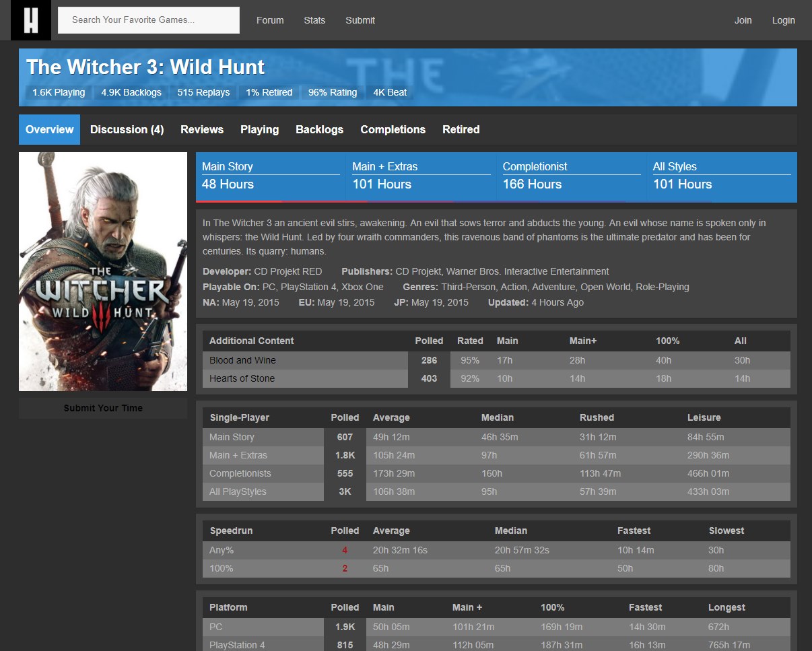This screenshot has width=812, height=651.
Task: Click the search games input field
Action: (x=149, y=20)
